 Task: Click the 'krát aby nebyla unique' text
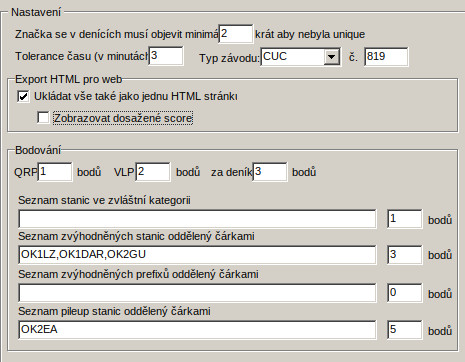point(310,34)
